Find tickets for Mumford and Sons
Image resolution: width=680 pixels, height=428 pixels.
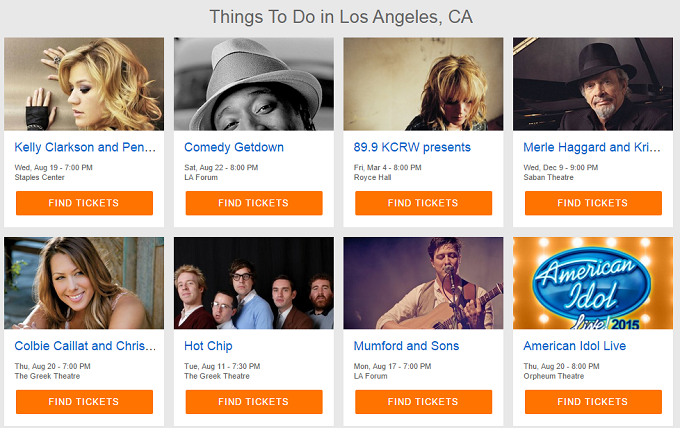tap(423, 402)
